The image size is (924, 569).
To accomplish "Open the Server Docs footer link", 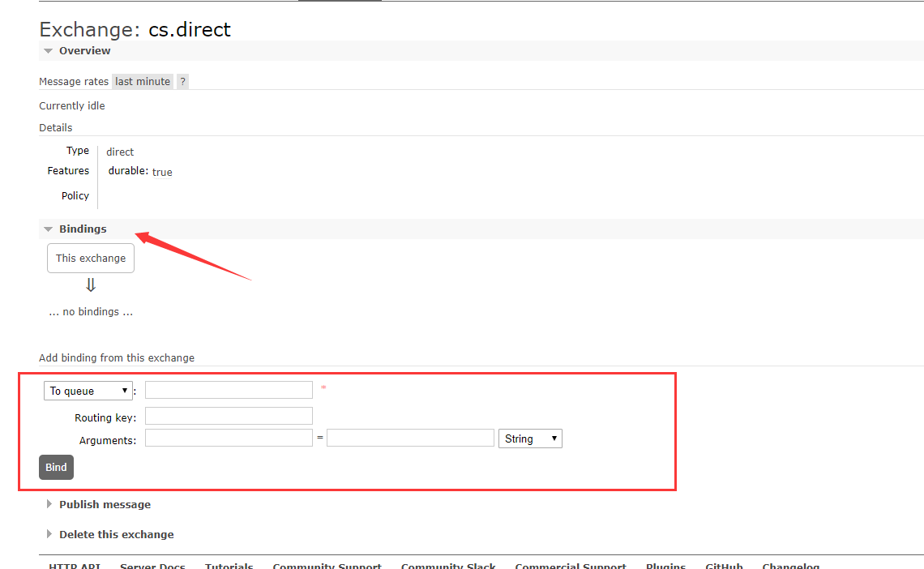I will 152,566.
